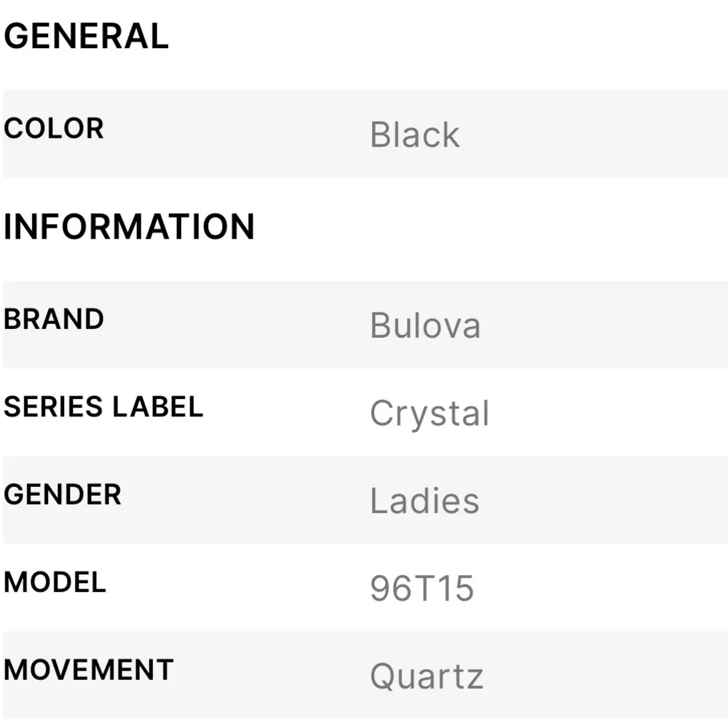Select the 96T15 model number
Viewport: 728px width, 728px height.
point(422,589)
